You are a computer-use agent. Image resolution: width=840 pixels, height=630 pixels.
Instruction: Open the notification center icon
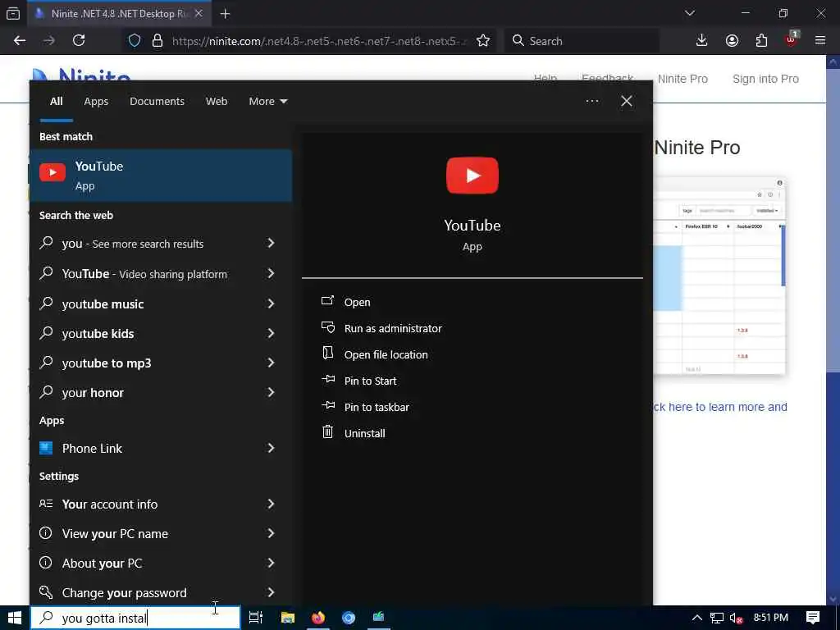click(x=813, y=618)
